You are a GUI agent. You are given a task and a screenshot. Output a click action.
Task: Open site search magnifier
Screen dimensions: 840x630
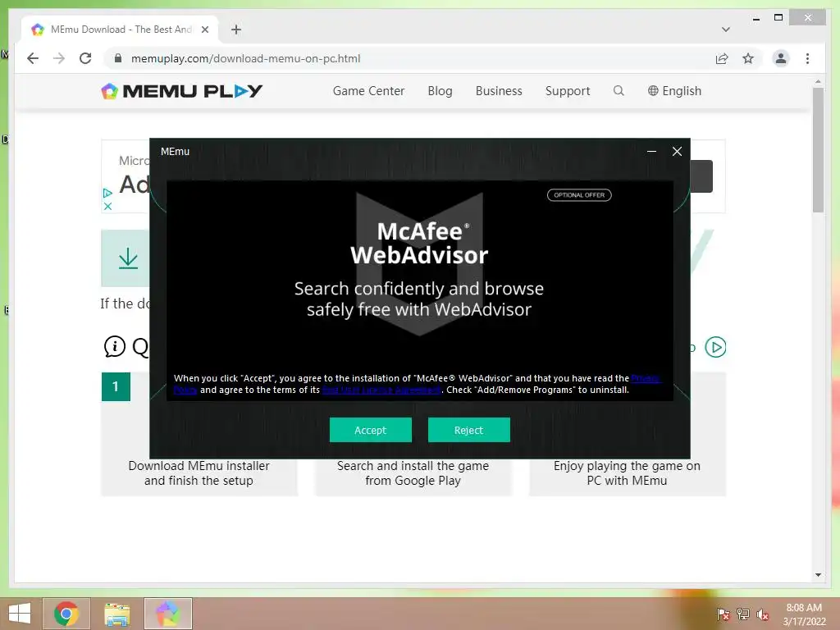[619, 90]
